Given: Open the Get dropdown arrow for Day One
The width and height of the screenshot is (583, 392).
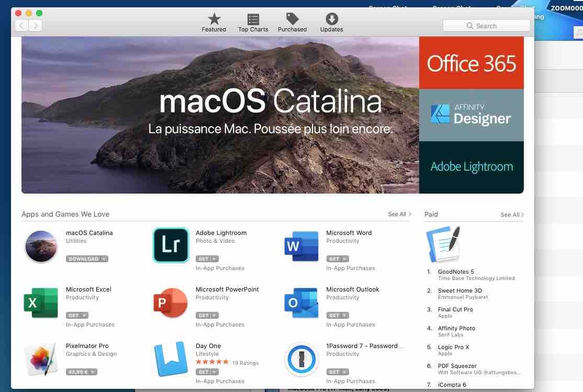Looking at the screenshot, I should 215,372.
